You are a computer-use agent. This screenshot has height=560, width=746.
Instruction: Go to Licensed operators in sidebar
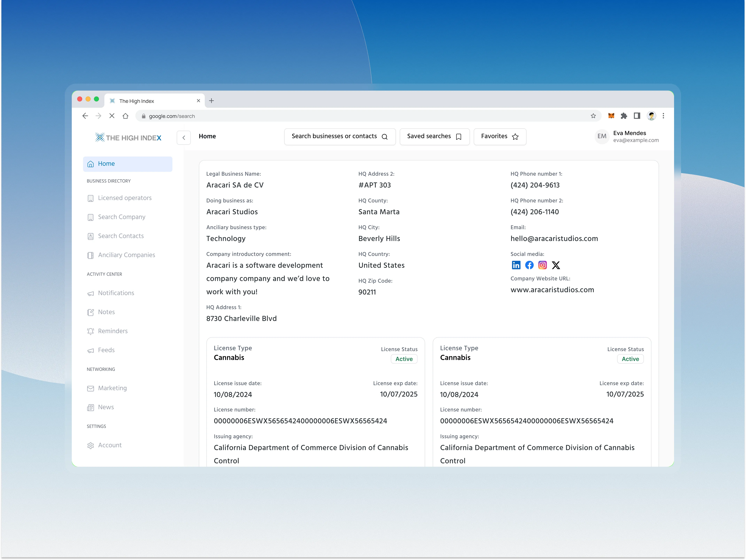pos(124,198)
